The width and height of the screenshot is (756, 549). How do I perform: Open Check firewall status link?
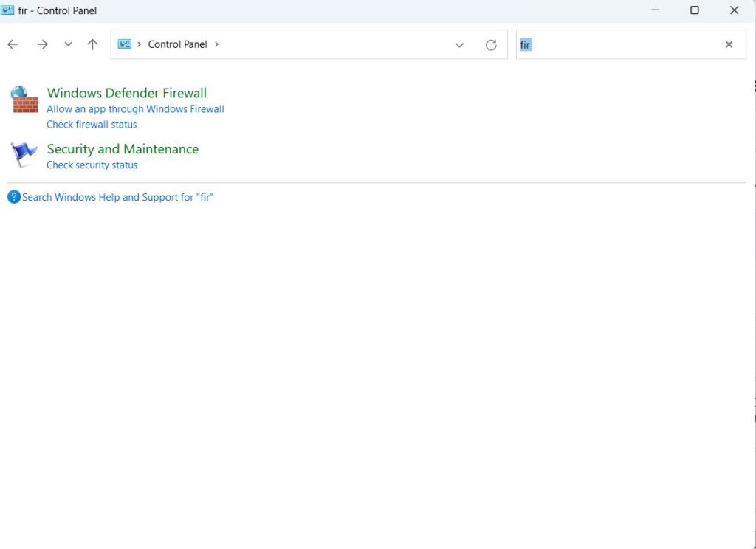[92, 125]
